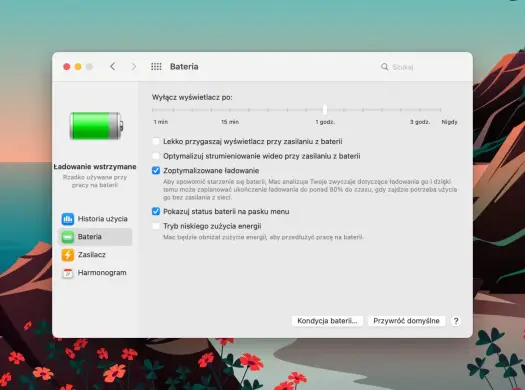Click Bateria window title text

[x=184, y=67]
